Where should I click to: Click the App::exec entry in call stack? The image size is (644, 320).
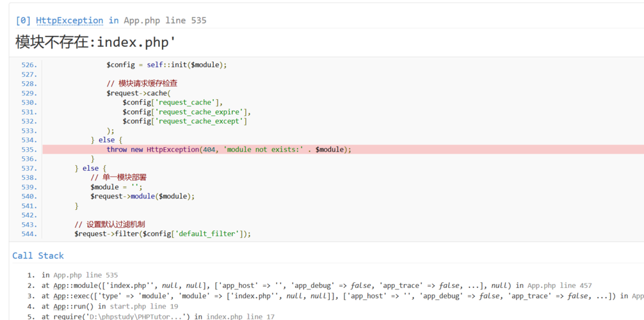point(70,296)
